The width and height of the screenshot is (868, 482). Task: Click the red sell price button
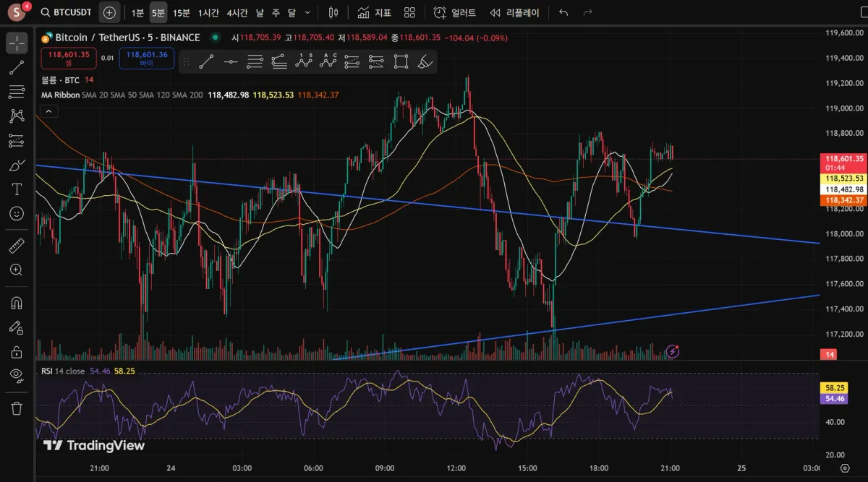tap(69, 58)
